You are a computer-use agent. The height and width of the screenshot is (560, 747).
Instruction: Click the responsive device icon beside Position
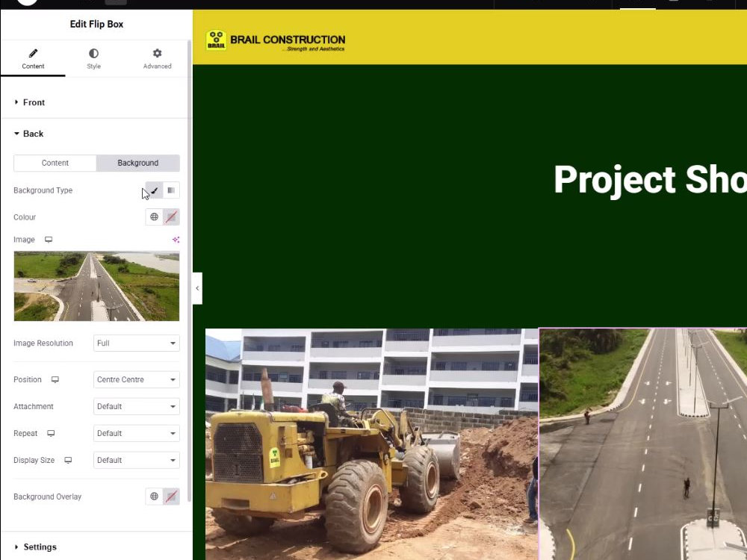coord(55,379)
